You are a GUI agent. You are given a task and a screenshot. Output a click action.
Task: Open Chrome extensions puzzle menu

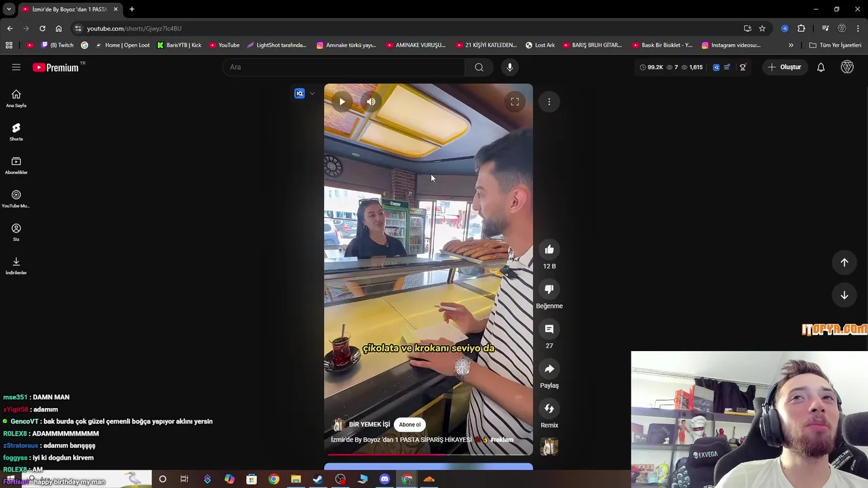point(802,28)
